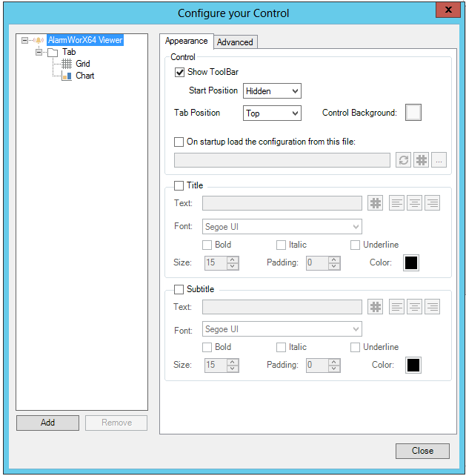
Task: Click the Add button
Action: pos(47,423)
